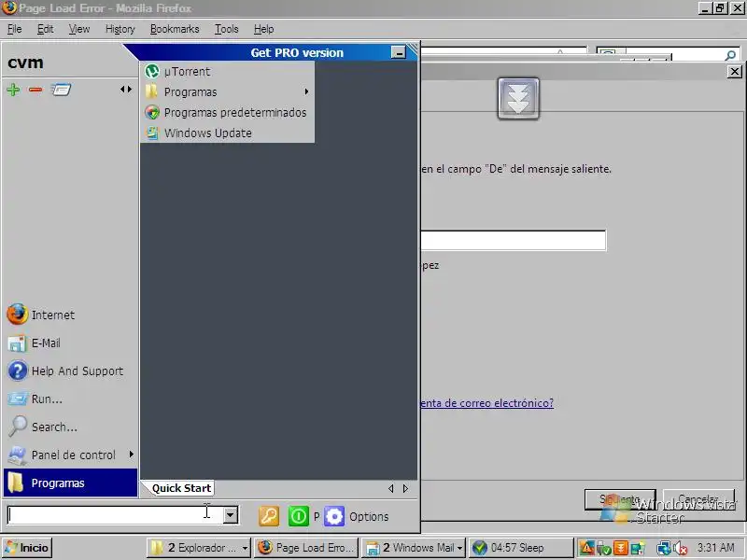Click the network connection tray icon
The image size is (747, 560).
[x=663, y=549]
